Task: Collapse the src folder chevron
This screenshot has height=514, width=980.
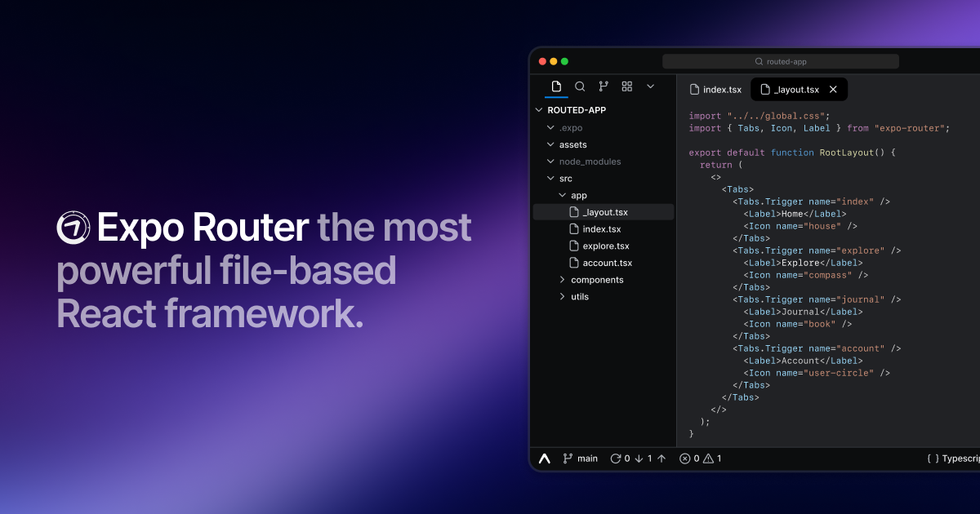Action: [550, 179]
